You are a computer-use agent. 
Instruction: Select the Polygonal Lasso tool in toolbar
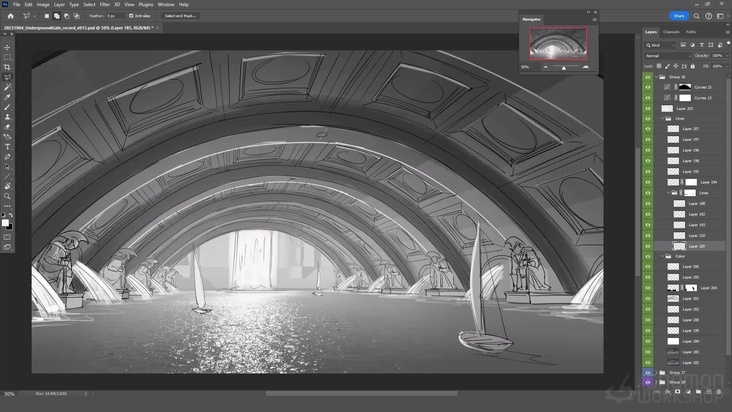7,77
